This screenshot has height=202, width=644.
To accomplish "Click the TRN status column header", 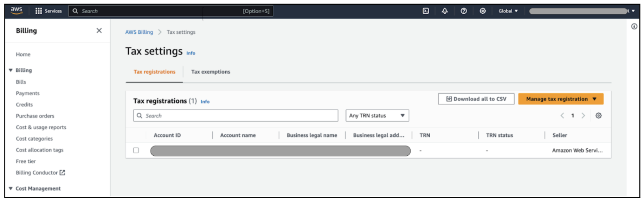I will [x=500, y=135].
